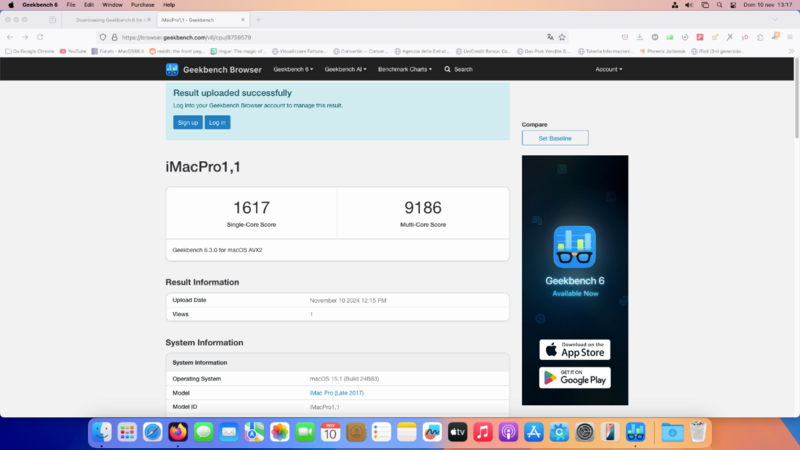
Task: Bookmark this page with the star icon
Action: pos(562,37)
